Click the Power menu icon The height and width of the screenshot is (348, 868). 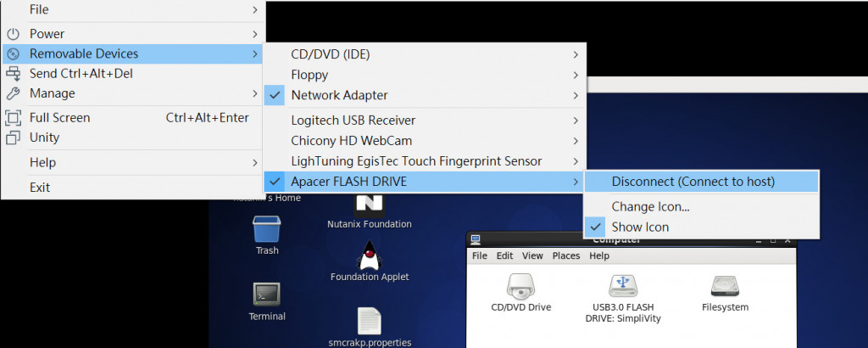click(13, 34)
